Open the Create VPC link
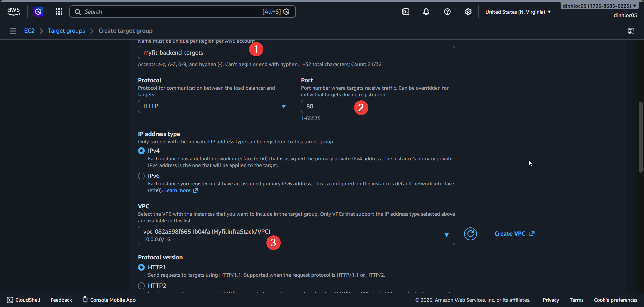This screenshot has width=644, height=307. 510,234
